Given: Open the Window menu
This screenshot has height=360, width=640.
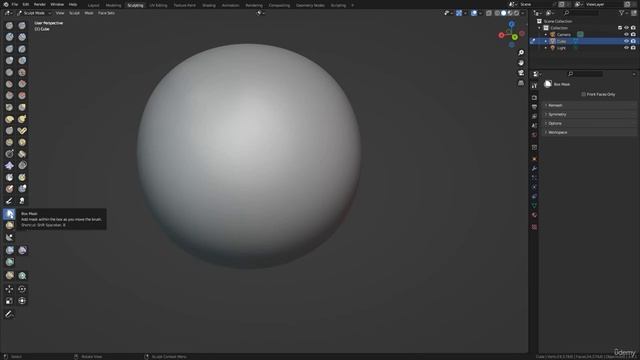Looking at the screenshot, I should (57, 4).
